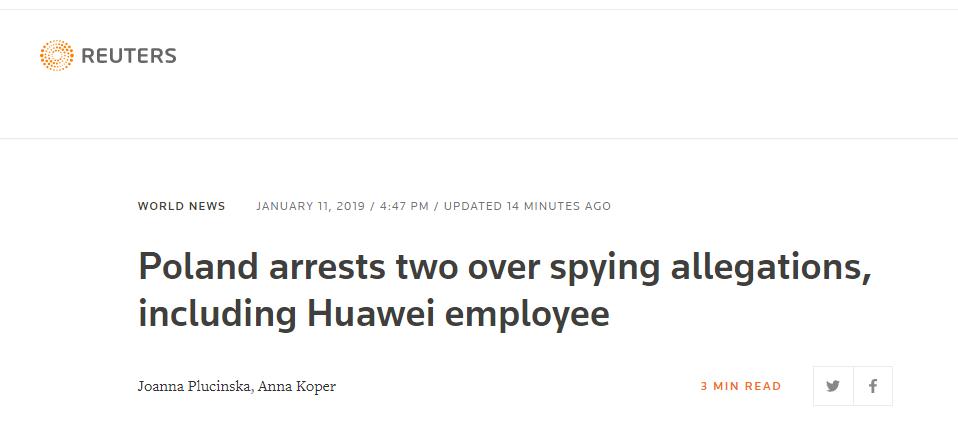Click the REUTERS wordmark text
958x421 pixels.
[x=128, y=56]
